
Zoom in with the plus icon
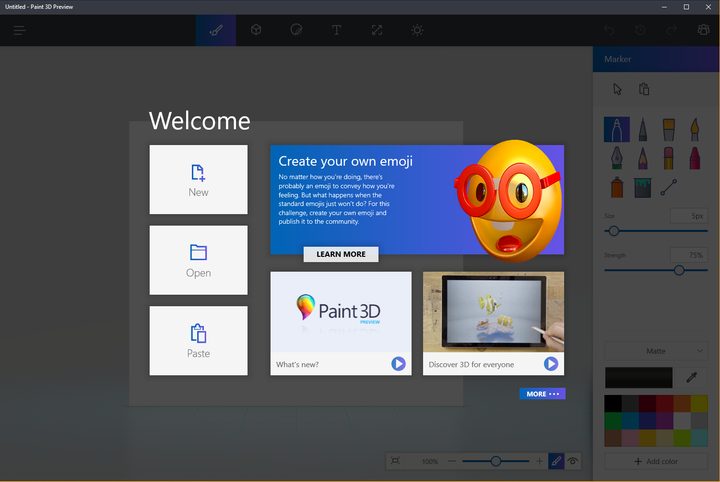tap(539, 461)
